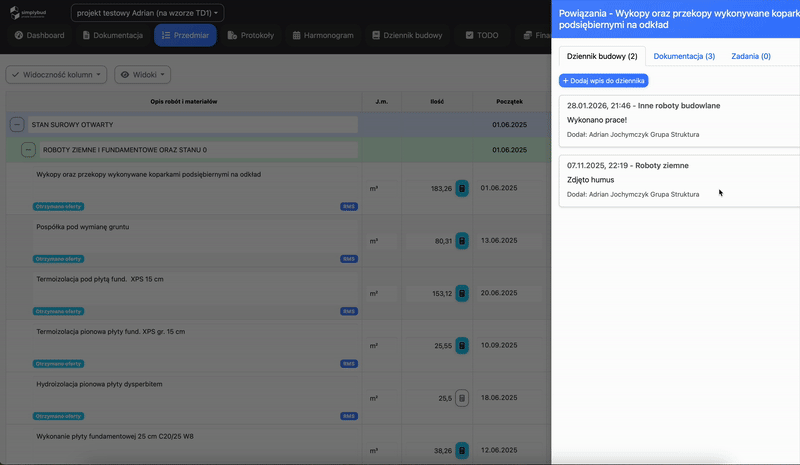Screen dimensions: 800x465
Task: Click RMS badge on Pospółka row
Action: pyautogui.click(x=349, y=259)
